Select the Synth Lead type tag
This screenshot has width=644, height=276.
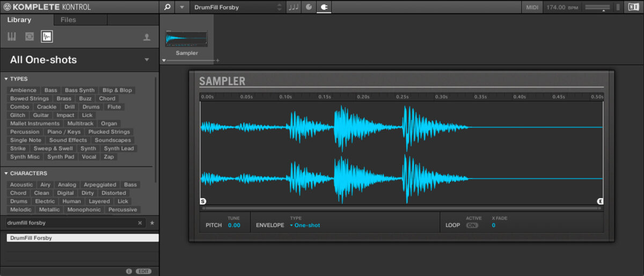[119, 148]
